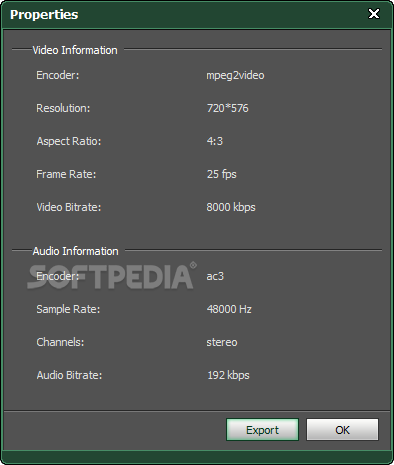Click the 4:3 aspect ratio value
This screenshot has height=465, width=394.
coord(215,141)
